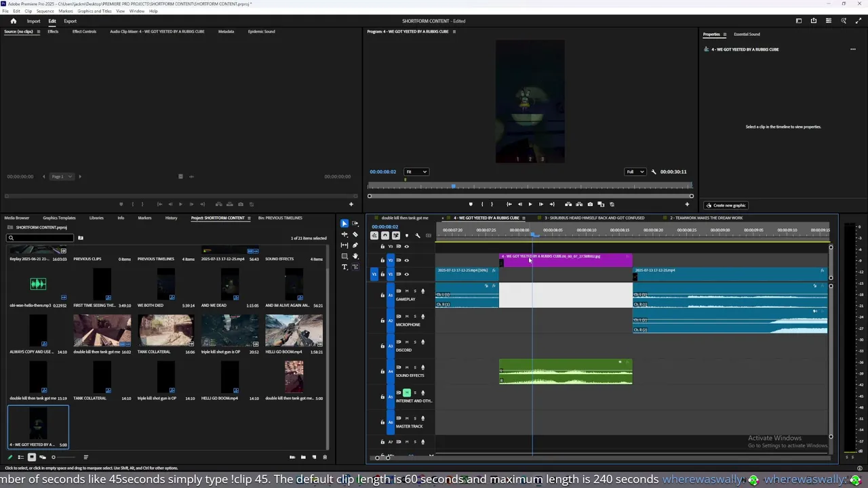Select the Rectangle tool

click(x=344, y=256)
